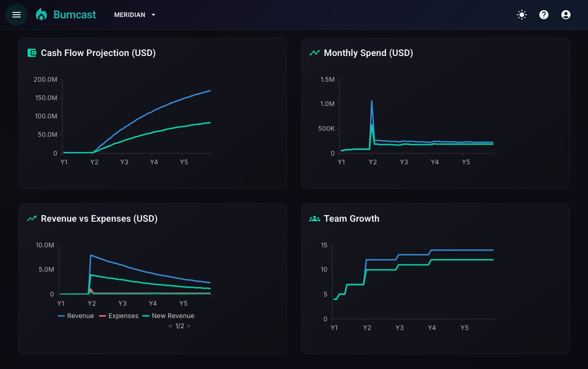This screenshot has height=369, width=588.
Task: Toggle light theme with sun icon
Action: [x=522, y=15]
